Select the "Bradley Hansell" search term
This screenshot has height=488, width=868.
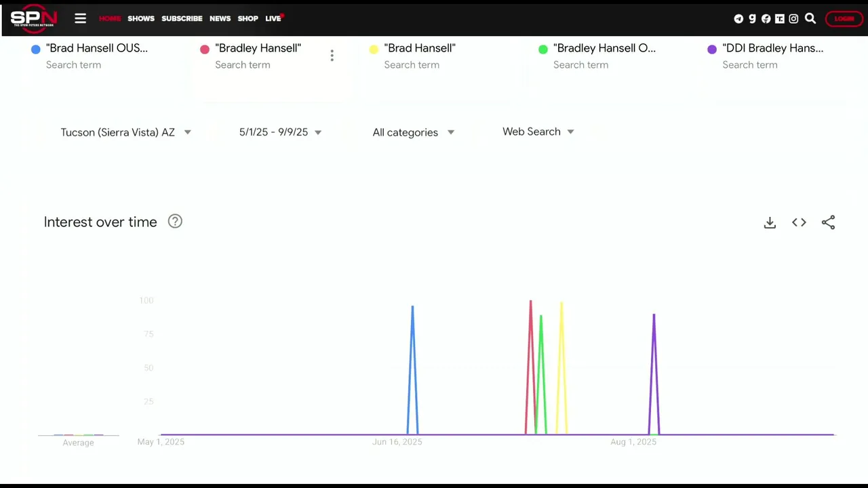tap(258, 48)
